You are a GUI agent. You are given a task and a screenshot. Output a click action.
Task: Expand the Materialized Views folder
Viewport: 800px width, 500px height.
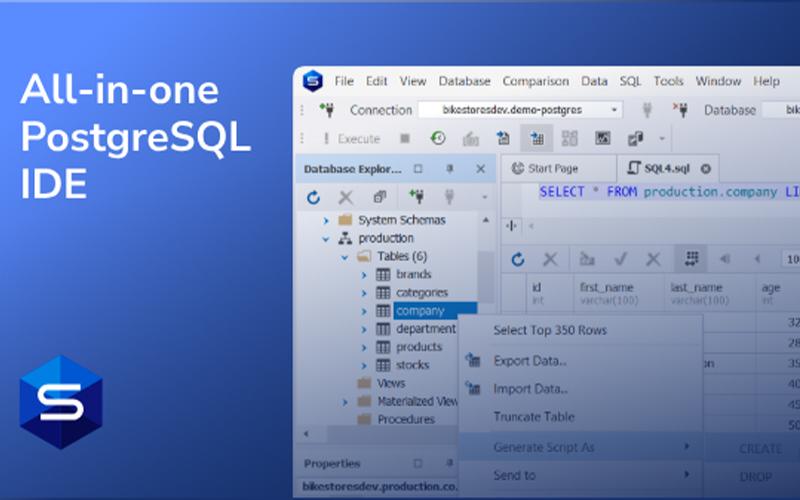[x=344, y=402]
